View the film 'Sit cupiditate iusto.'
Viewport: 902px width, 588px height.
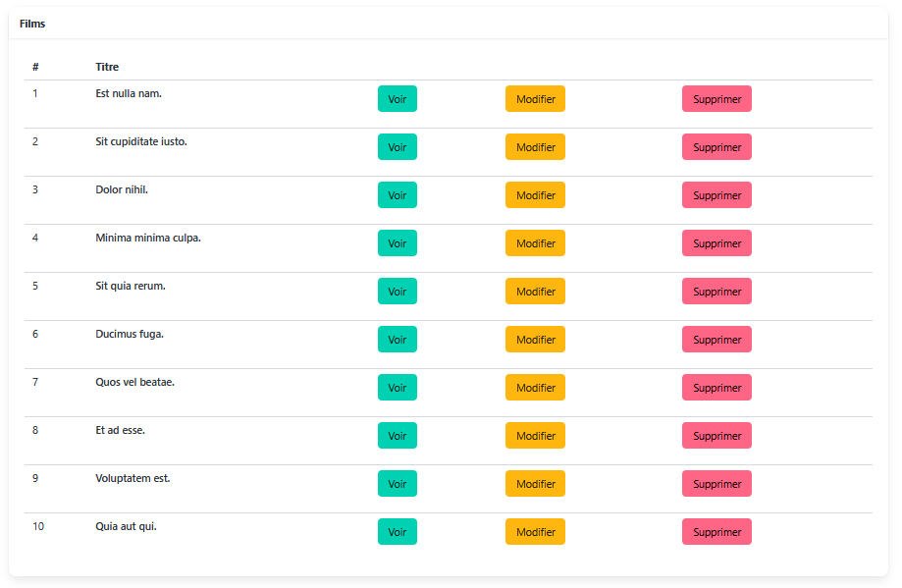tap(397, 147)
